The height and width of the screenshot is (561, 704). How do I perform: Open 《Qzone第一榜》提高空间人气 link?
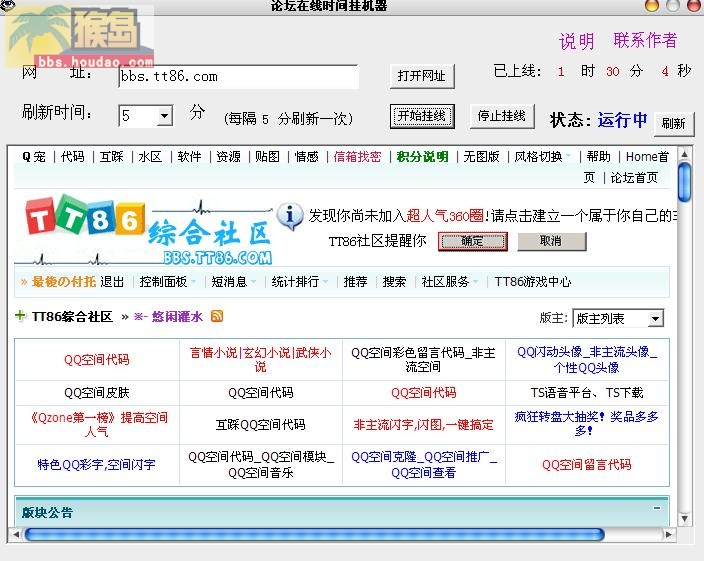97,425
